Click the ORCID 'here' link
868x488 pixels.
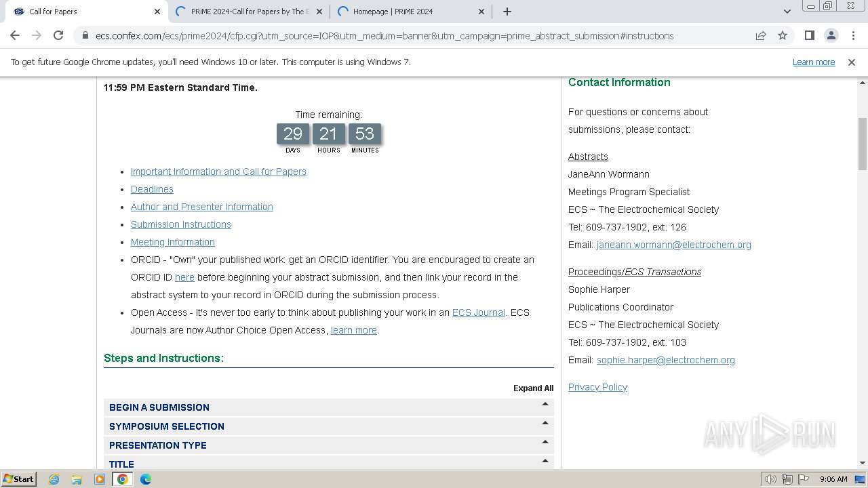pos(184,277)
